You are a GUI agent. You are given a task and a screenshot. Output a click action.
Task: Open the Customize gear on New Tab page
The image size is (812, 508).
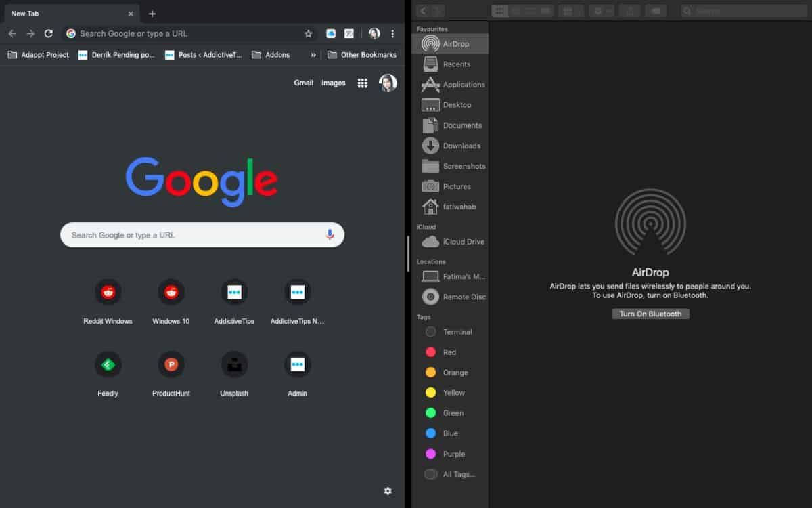tap(388, 491)
